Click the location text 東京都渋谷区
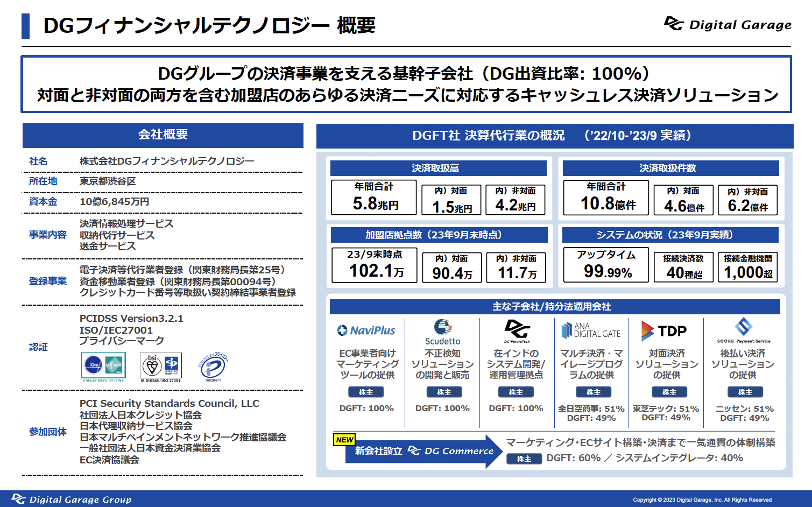Screen dimensions: 812x507 (108, 181)
